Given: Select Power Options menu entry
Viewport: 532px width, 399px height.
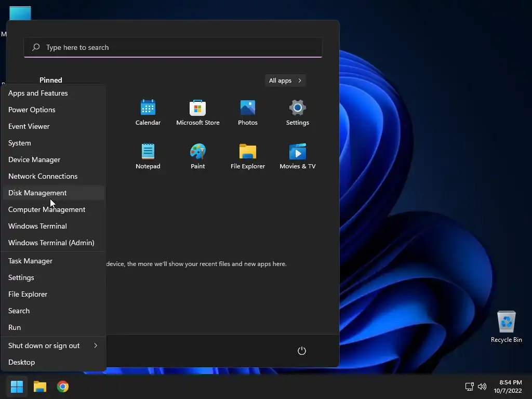Looking at the screenshot, I should click(x=54, y=110).
